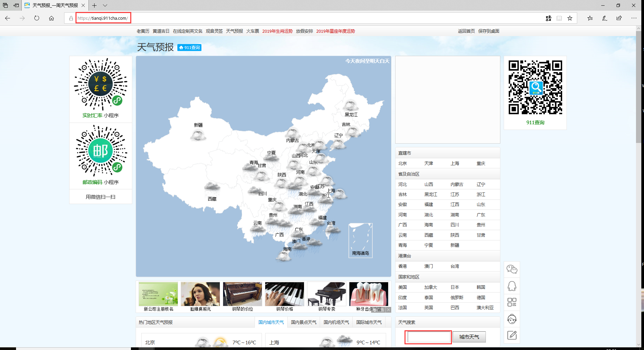This screenshot has width=644, height=350.
Task: Click the QQ contact icon
Action: [512, 286]
